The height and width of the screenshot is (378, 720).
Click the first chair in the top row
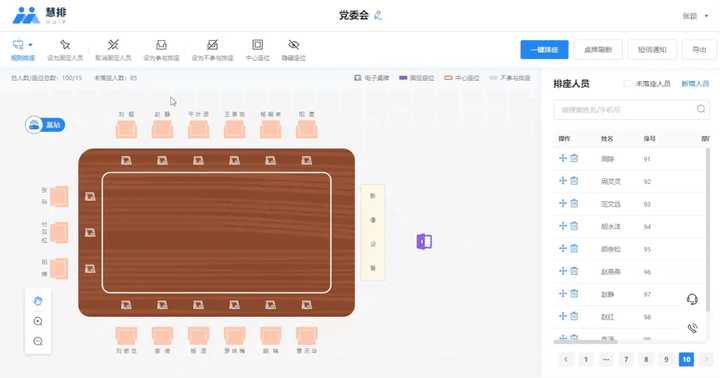pos(126,129)
